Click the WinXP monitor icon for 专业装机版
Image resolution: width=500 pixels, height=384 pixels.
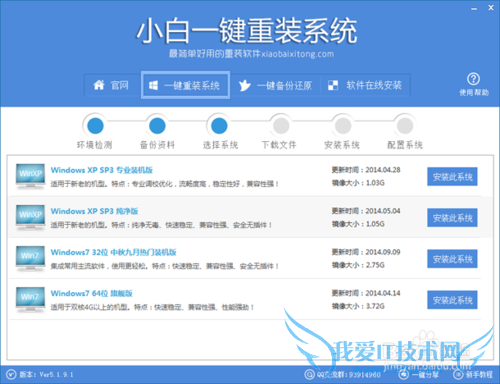pos(30,176)
